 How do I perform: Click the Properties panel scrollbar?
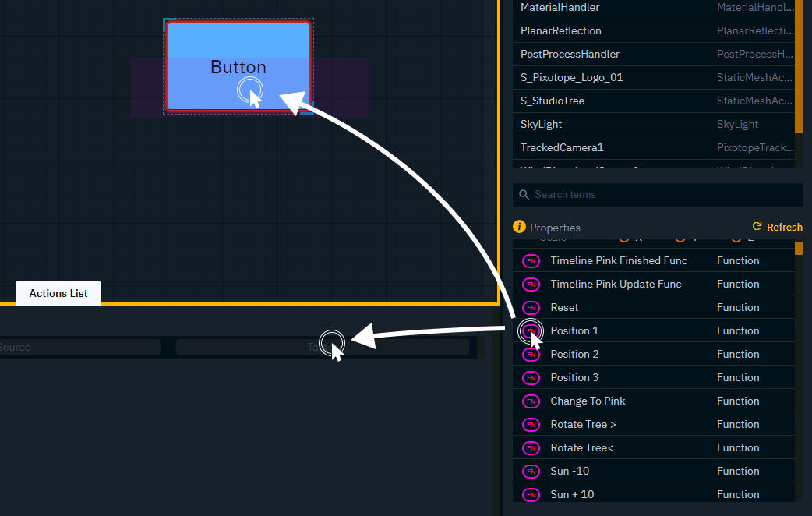pos(800,249)
